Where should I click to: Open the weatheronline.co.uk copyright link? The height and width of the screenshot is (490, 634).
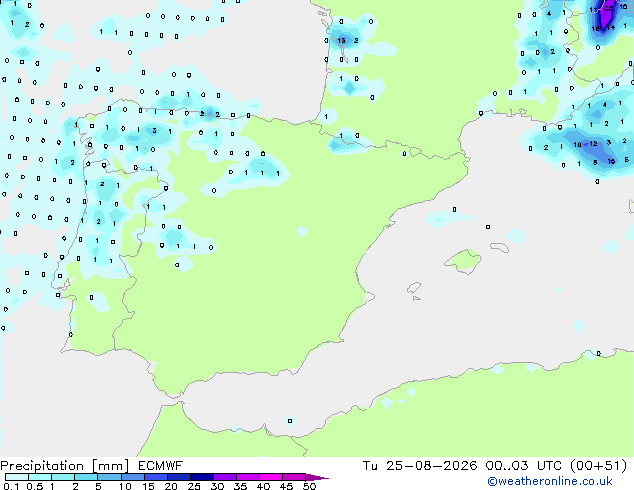[x=550, y=481]
